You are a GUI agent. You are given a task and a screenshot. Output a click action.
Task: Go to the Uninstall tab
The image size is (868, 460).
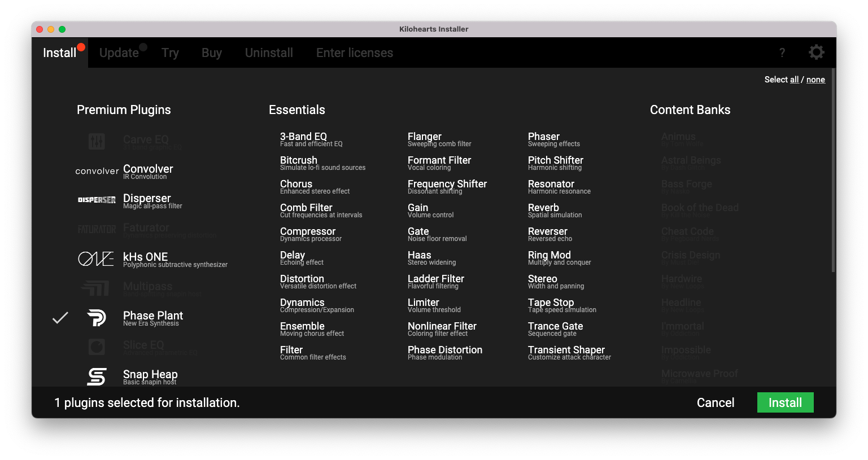coord(269,52)
